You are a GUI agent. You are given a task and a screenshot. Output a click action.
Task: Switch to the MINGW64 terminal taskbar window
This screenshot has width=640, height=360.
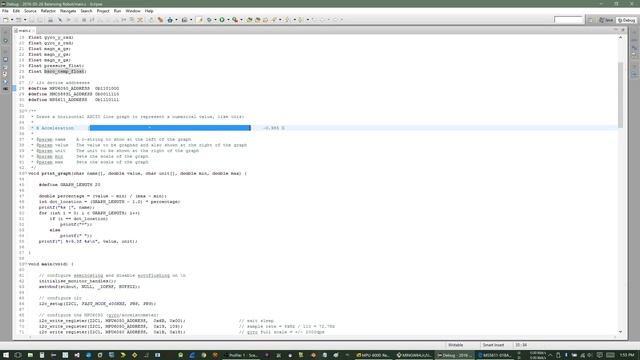[x=414, y=355]
